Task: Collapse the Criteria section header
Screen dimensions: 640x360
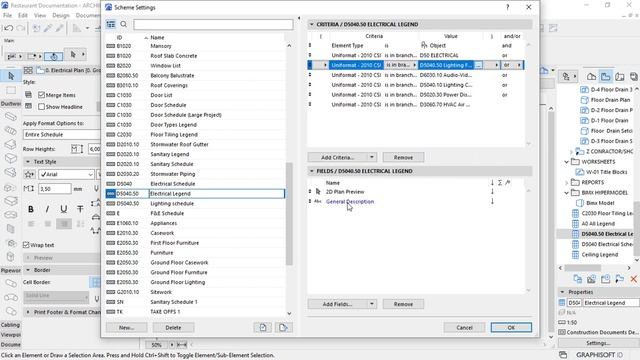Action: (312, 24)
